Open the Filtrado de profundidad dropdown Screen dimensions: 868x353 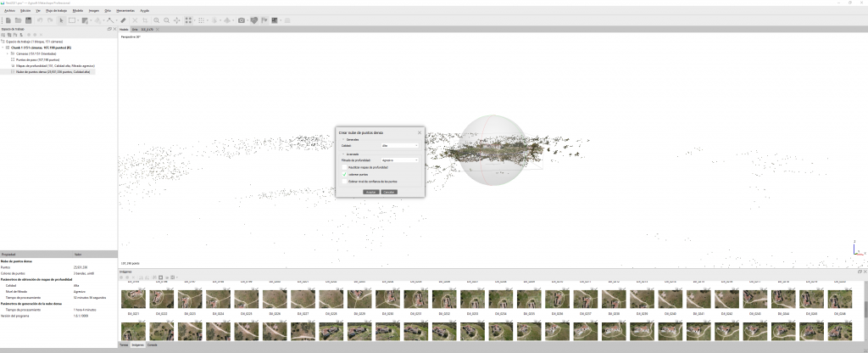(x=400, y=160)
